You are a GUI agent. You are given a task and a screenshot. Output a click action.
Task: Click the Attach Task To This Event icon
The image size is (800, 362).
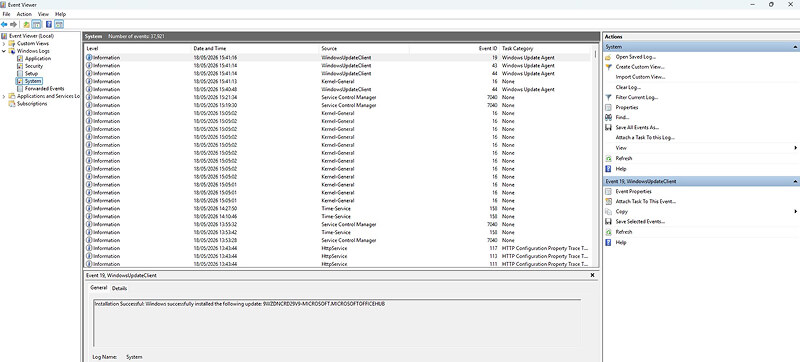tap(608, 201)
